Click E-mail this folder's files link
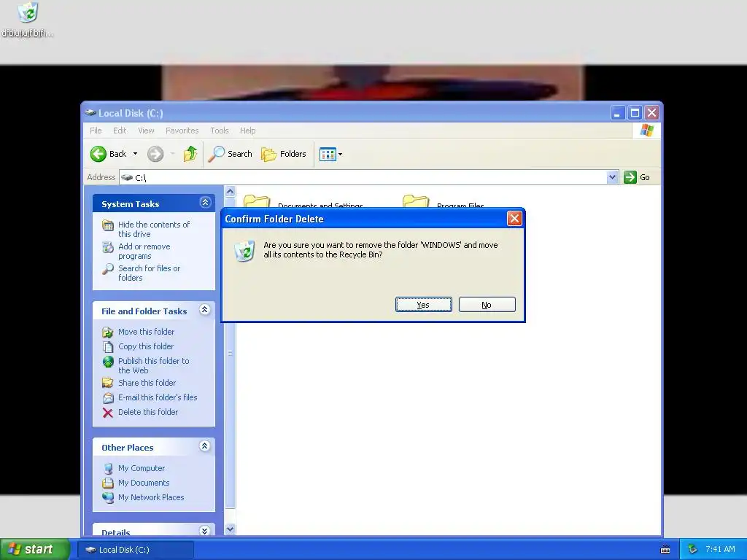 [158, 397]
